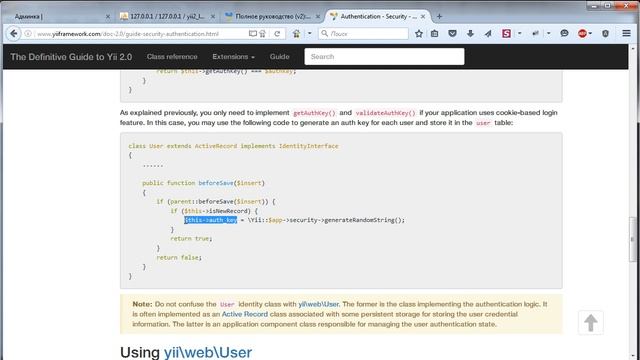Viewport: 640px width, 360px height.
Task: Click highlighted $this->auth_key code text
Action: click(x=211, y=220)
